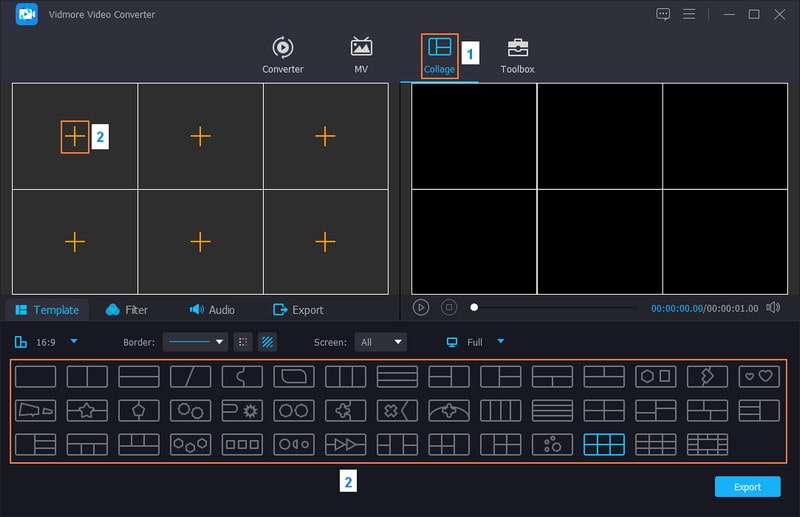Screen dimensions: 800x517
Task: Stop the preview playback
Action: (x=449, y=308)
